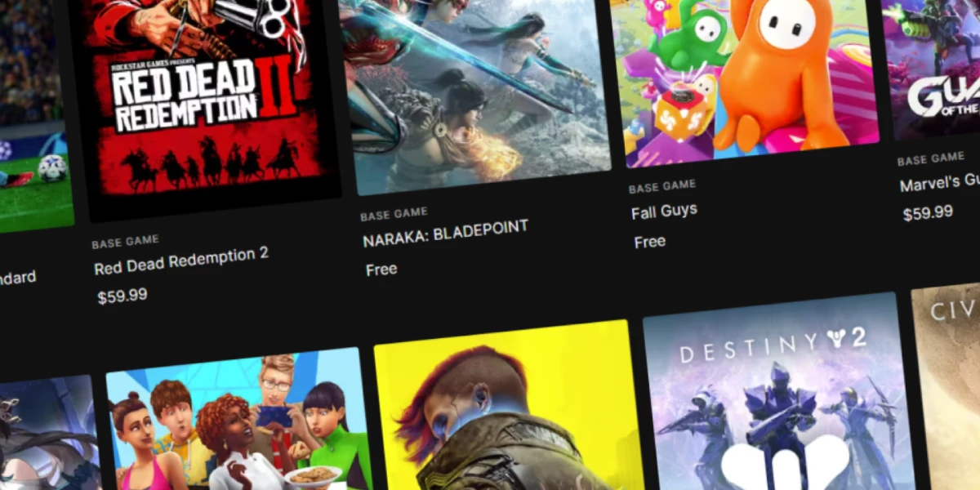Click the Fall Guys title text
The image size is (980, 490).
[664, 212]
